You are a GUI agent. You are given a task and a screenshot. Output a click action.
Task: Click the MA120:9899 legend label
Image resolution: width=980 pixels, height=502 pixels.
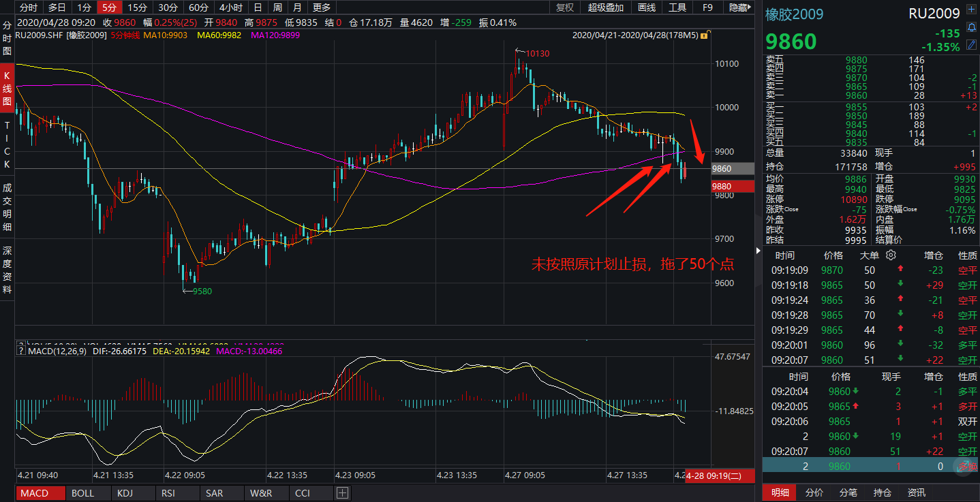tap(275, 34)
